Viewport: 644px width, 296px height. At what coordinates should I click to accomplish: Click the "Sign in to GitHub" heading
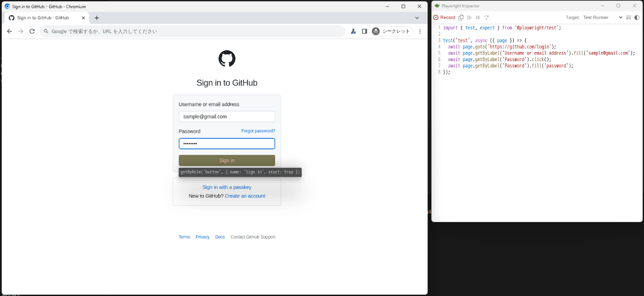(x=227, y=83)
